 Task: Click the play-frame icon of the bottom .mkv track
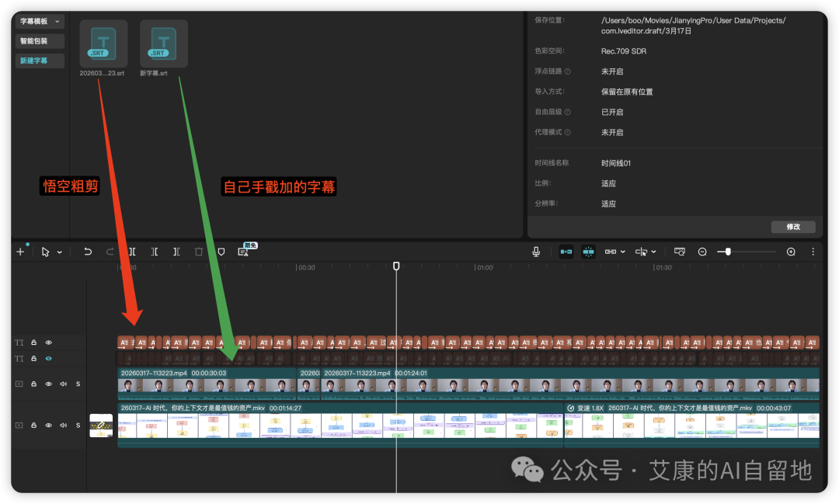[x=19, y=426]
